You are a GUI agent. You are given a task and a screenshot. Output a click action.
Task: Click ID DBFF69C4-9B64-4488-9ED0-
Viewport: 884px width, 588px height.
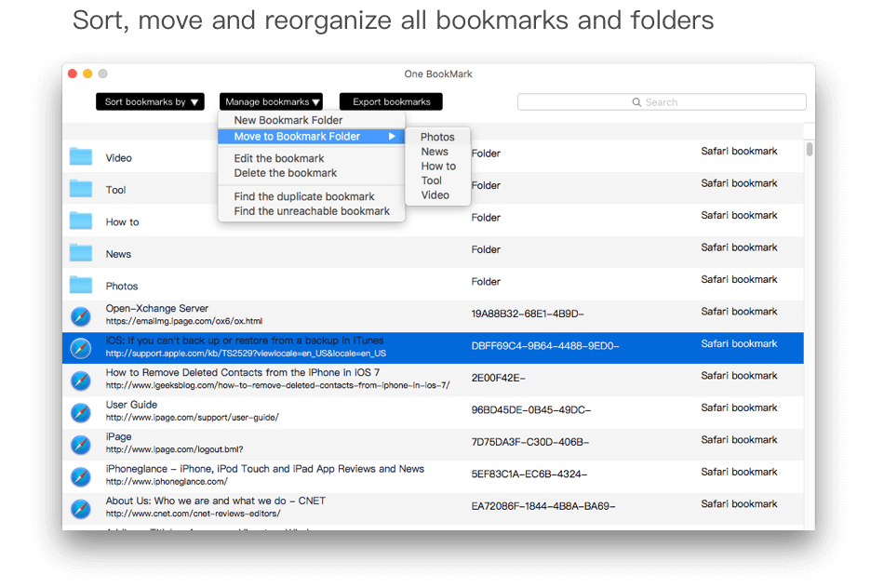(x=545, y=346)
